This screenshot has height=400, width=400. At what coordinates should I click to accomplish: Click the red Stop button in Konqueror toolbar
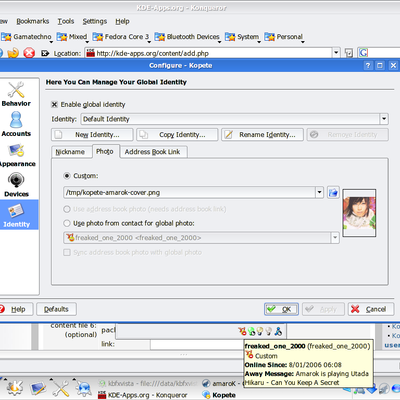pyautogui.click(x=29, y=53)
